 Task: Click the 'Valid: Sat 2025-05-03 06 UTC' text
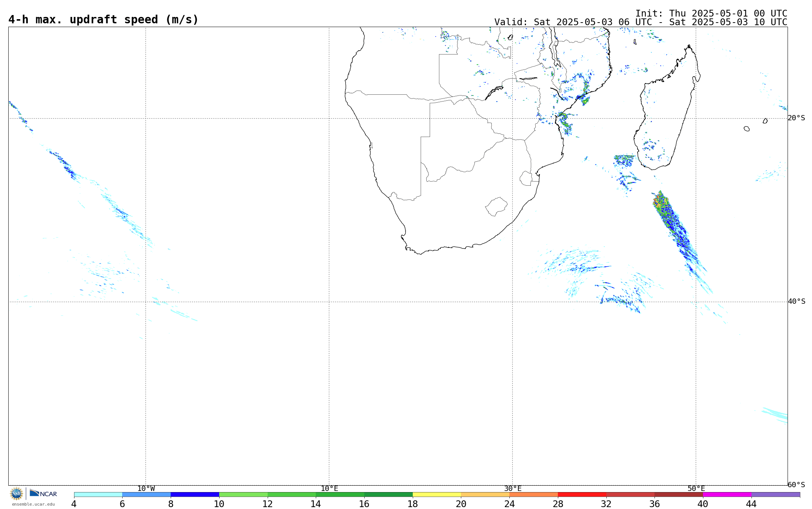pyautogui.click(x=573, y=22)
